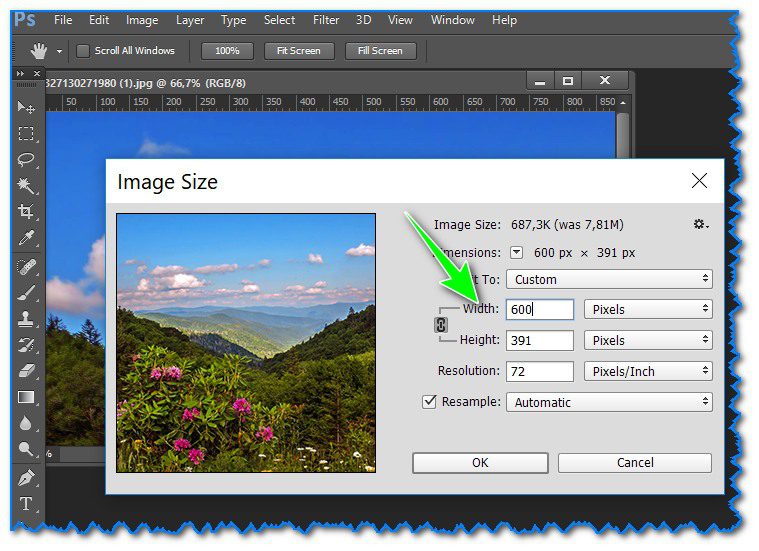Choose the Crop tool
This screenshot has height=551, width=759.
(26, 212)
